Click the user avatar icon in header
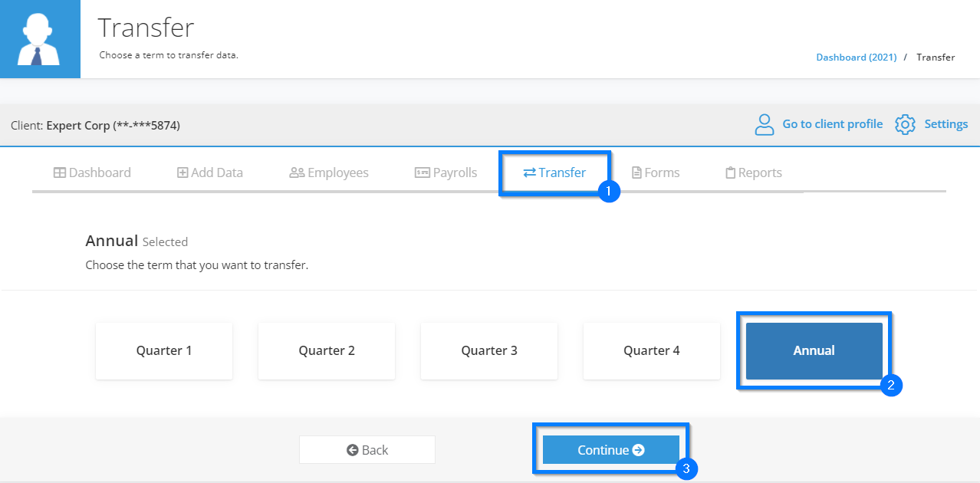This screenshot has height=483, width=980. point(40,39)
